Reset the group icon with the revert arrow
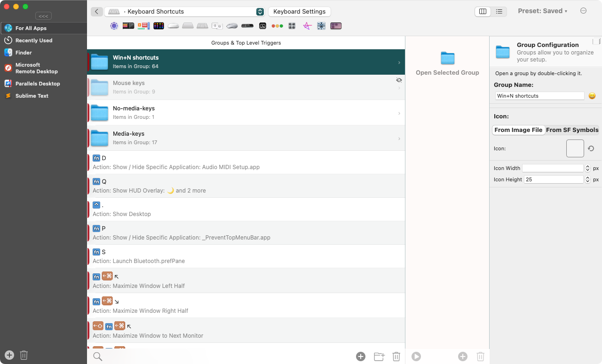The image size is (602, 364). point(591,148)
